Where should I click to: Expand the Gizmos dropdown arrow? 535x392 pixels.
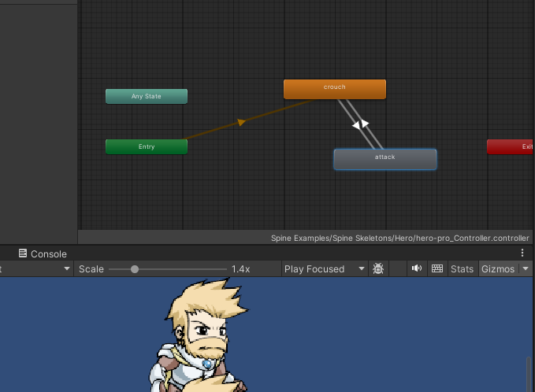[x=526, y=269]
